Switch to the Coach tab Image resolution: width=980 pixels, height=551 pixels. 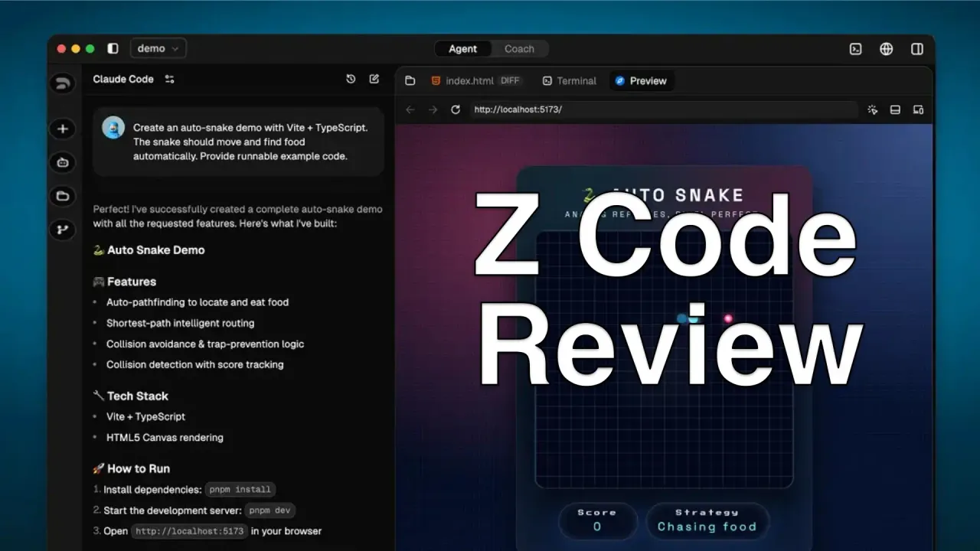519,48
